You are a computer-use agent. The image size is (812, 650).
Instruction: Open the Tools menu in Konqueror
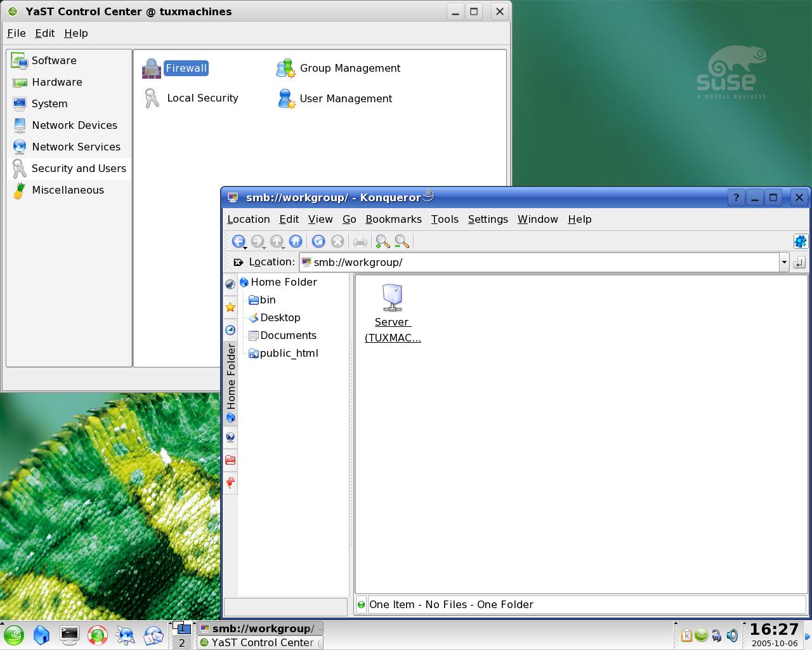coord(445,219)
